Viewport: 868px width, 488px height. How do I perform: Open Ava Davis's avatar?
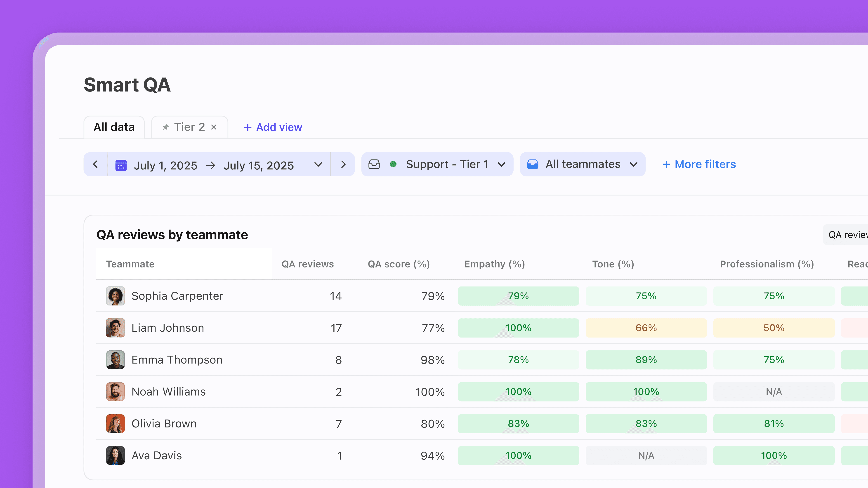click(x=116, y=456)
